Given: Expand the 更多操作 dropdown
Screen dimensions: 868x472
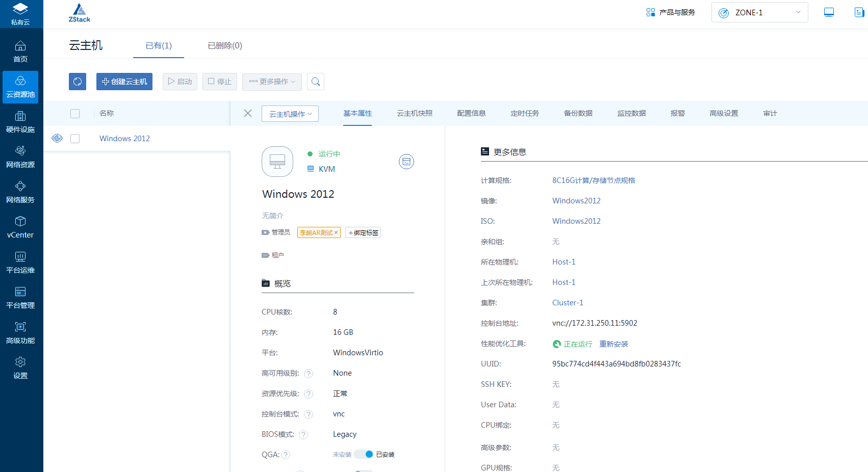Looking at the screenshot, I should (x=272, y=82).
